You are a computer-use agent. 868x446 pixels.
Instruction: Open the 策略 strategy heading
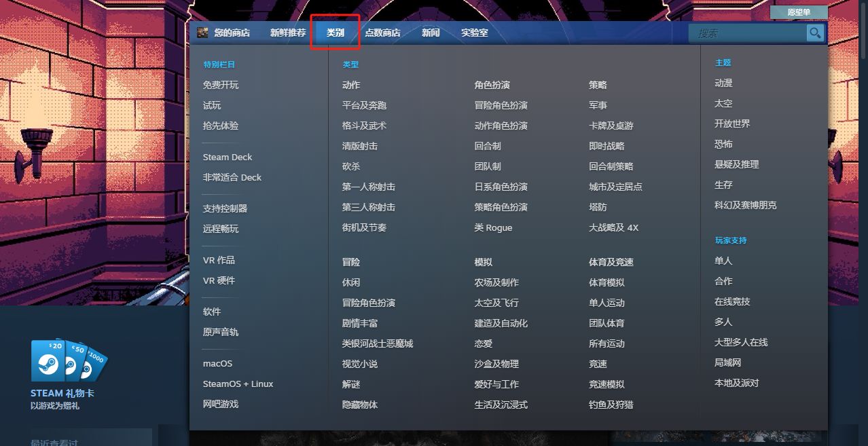598,85
